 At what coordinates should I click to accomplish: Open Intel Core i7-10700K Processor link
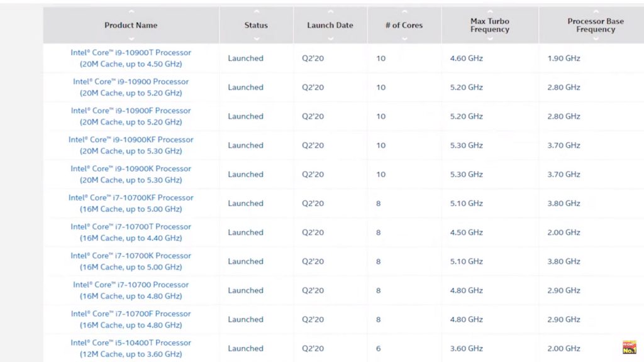point(131,261)
